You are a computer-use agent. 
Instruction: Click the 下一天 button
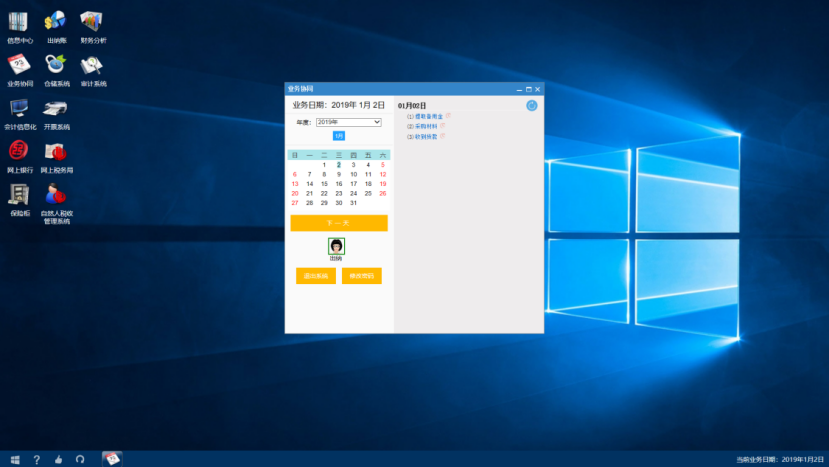point(338,223)
